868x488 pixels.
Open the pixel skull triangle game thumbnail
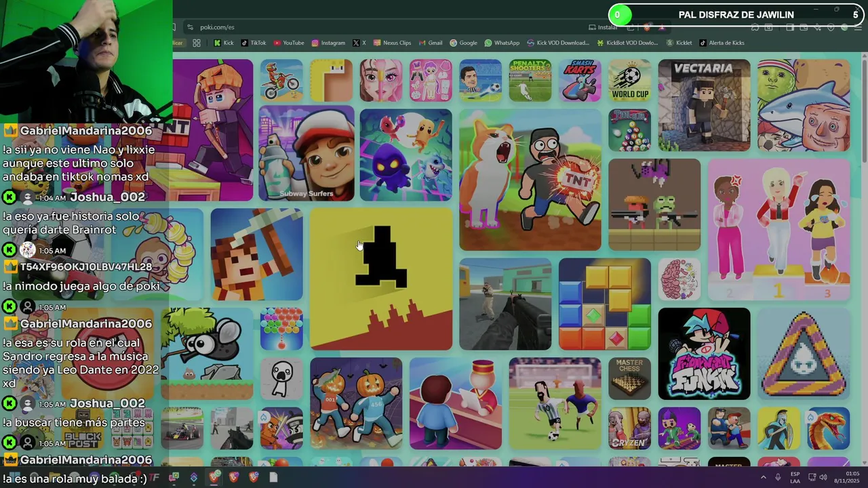click(804, 354)
